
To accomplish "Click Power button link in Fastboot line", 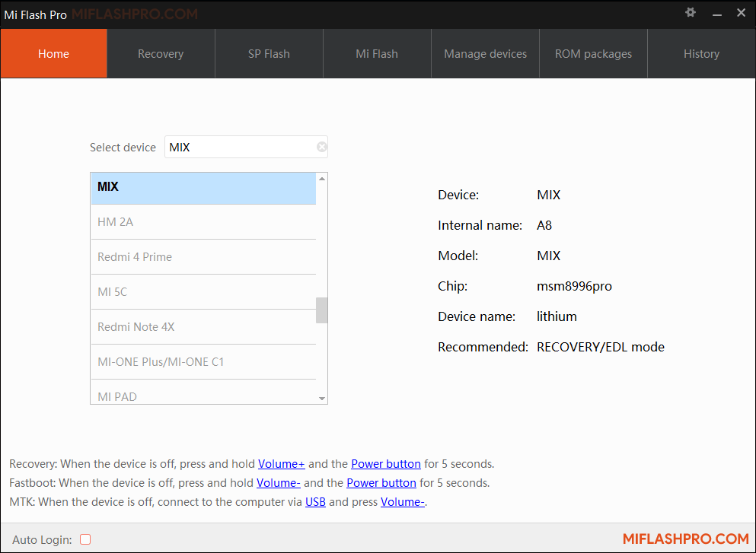I will click(381, 483).
